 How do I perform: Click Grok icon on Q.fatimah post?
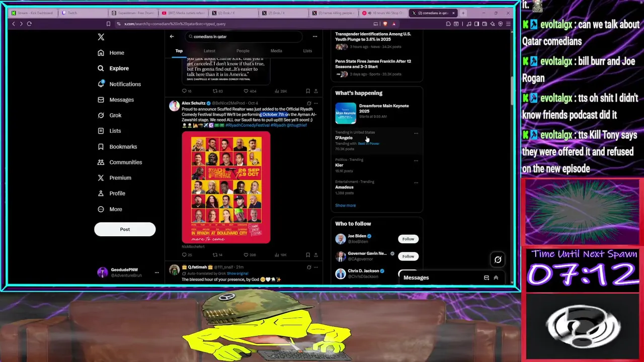coord(309,267)
